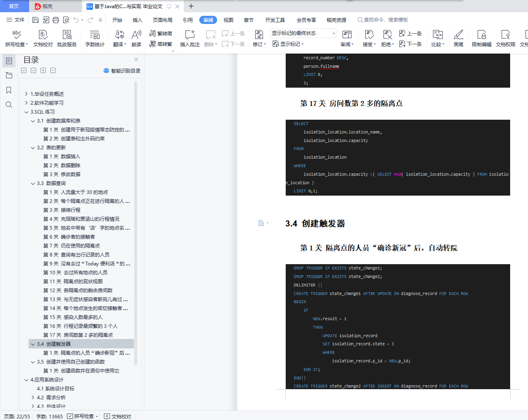Collapse the 3.2 表的更新 outline section
The width and height of the screenshot is (528, 420).
[33, 148]
